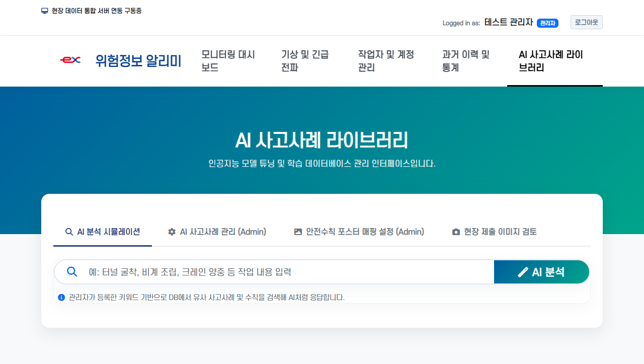Click the gear icon on 사고사례 관리 tab
Screen dimensions: 644x364
[x=172, y=232]
